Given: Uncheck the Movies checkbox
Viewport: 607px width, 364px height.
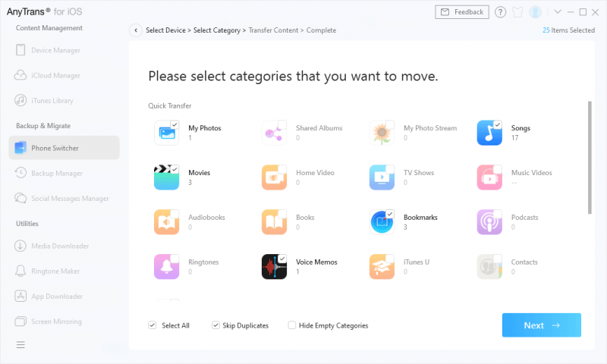Looking at the screenshot, I should [x=175, y=169].
